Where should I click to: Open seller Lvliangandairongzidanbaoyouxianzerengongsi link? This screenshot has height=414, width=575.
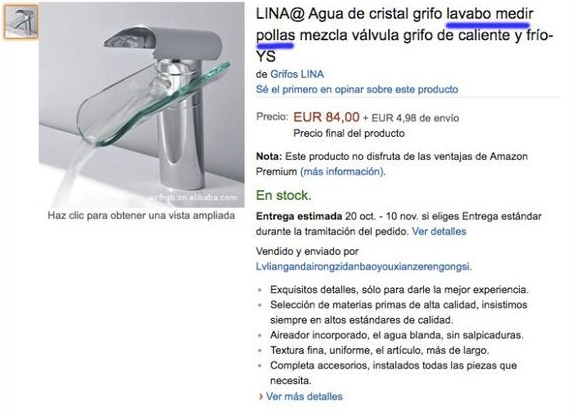pos(363,267)
